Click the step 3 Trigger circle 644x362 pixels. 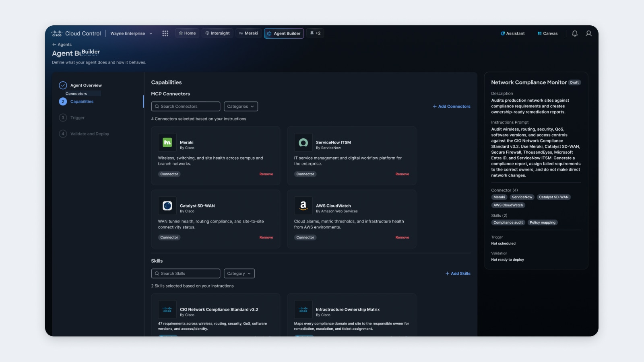[63, 118]
